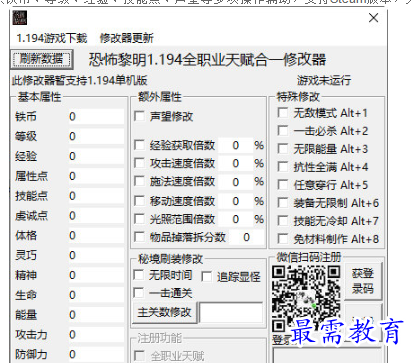Click the 此修改器暂支持1.194单机版 notice

click(79, 80)
